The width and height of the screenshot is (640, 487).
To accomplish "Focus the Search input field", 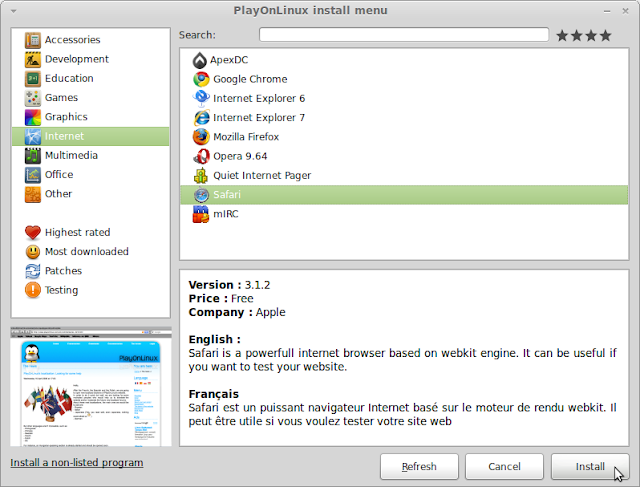I will coord(404,35).
